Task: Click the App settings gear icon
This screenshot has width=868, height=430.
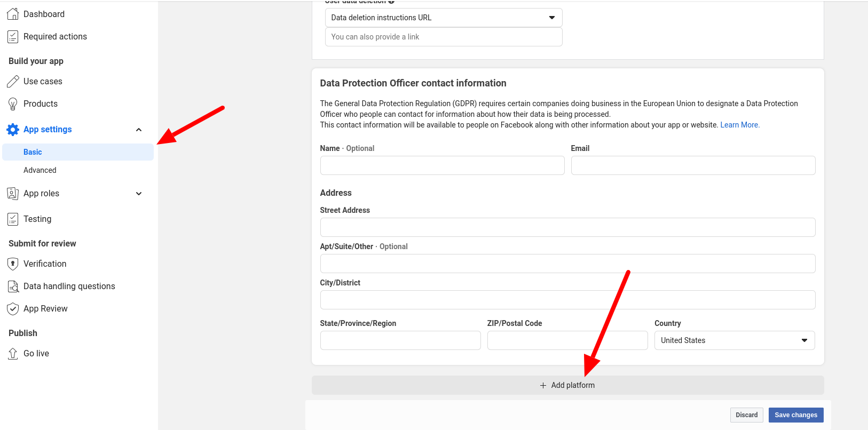Action: (13, 129)
